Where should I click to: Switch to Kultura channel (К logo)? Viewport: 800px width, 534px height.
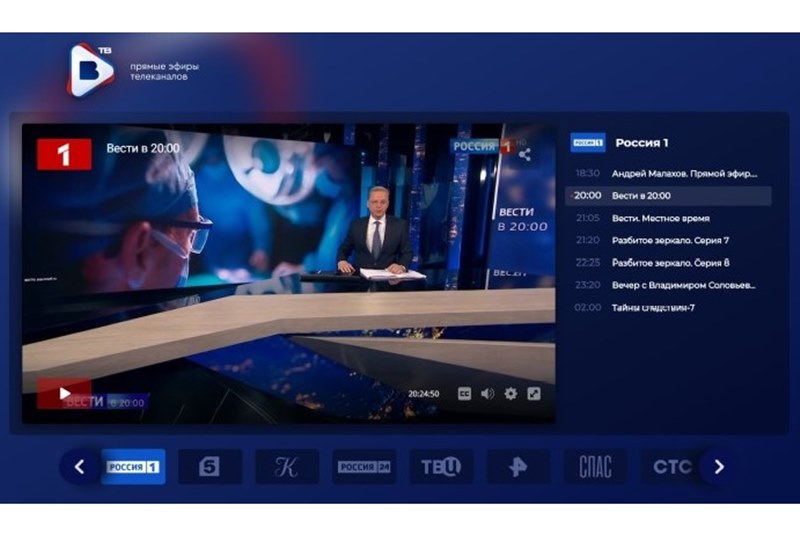tap(286, 467)
